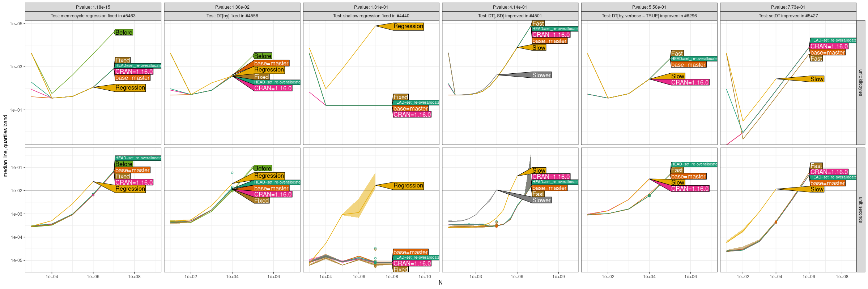Click 'Fast' label in DT[,.SD] kilobytes plot
This screenshot has width=868, height=289.
[x=538, y=23]
